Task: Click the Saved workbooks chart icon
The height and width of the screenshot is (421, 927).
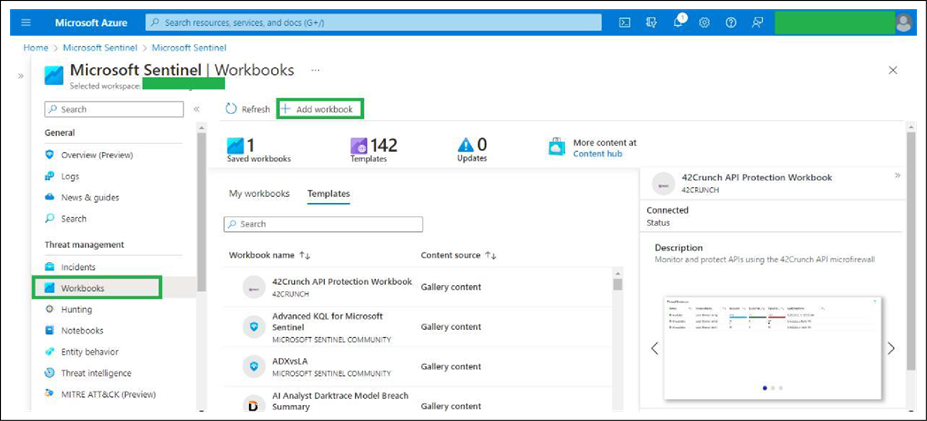Action: coord(235,145)
